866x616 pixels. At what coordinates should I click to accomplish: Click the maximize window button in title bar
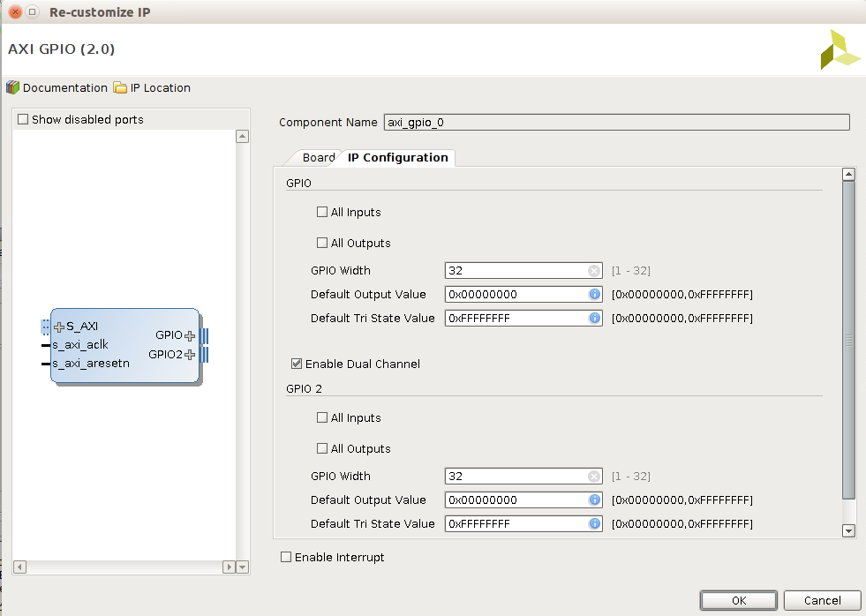click(33, 11)
